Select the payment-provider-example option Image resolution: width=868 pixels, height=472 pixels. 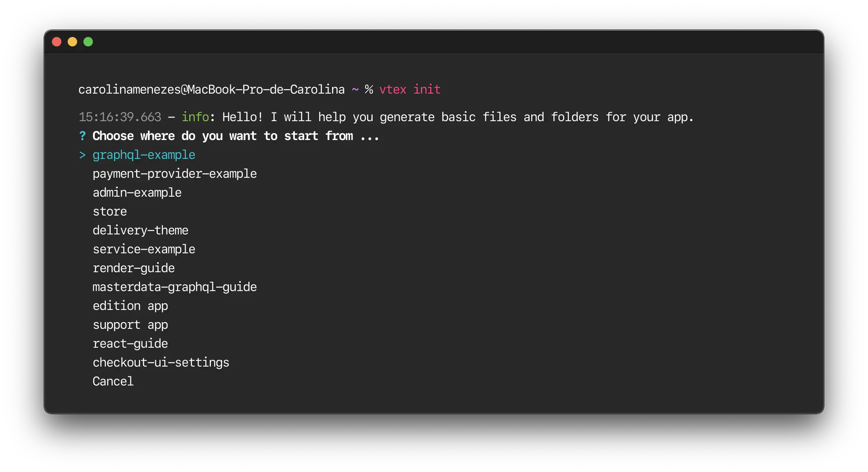pyautogui.click(x=175, y=173)
